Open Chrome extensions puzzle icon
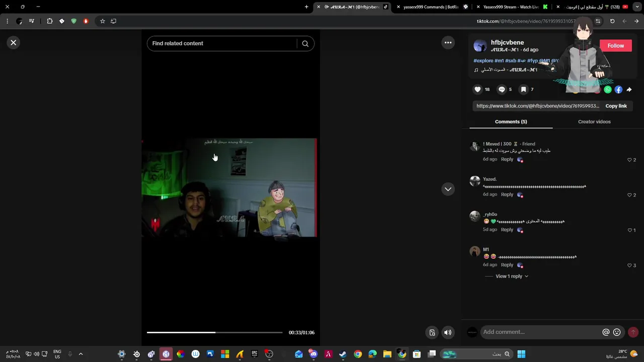The height and width of the screenshot is (362, 644). [50, 21]
